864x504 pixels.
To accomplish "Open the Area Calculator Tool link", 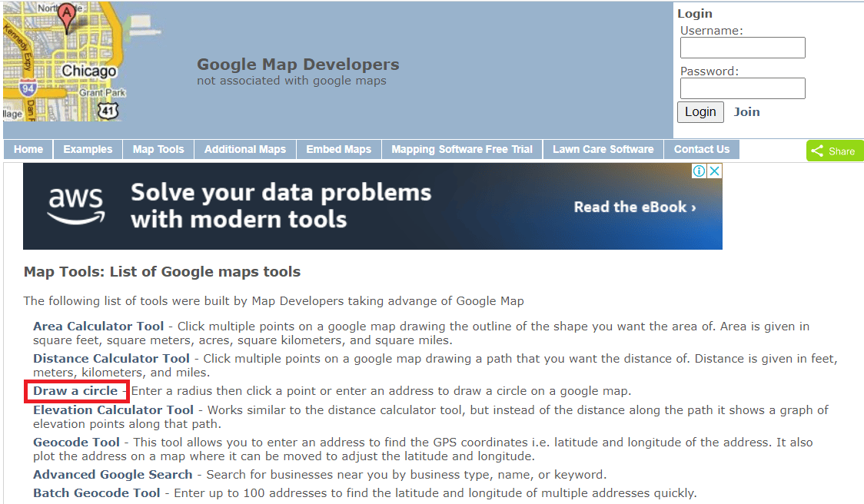I will [x=98, y=326].
